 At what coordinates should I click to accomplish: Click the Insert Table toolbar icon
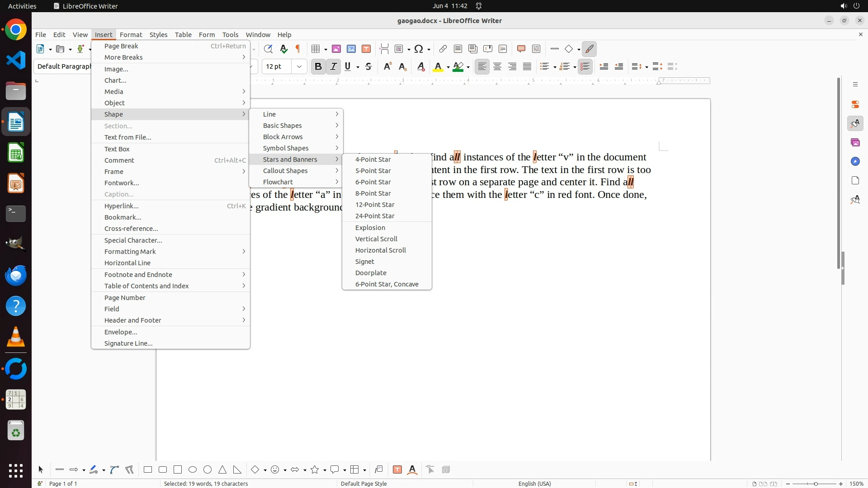point(316,49)
